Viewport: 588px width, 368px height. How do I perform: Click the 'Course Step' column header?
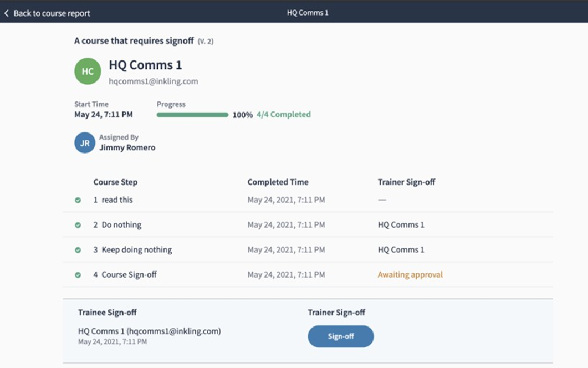pyautogui.click(x=115, y=182)
